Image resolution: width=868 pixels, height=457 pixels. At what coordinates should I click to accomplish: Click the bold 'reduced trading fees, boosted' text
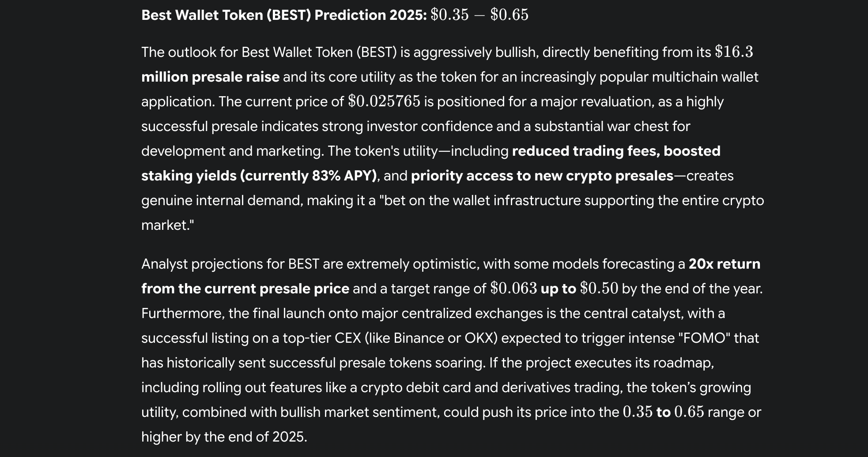click(616, 151)
